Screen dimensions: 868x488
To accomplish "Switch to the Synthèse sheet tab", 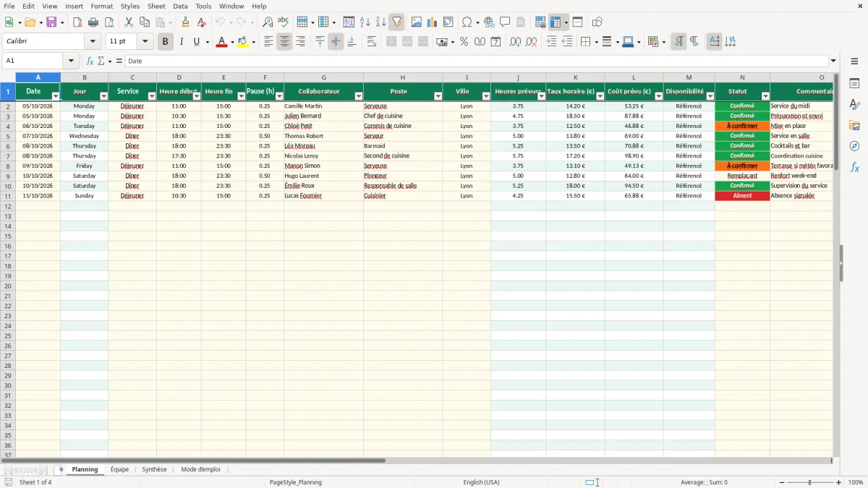I will (154, 469).
